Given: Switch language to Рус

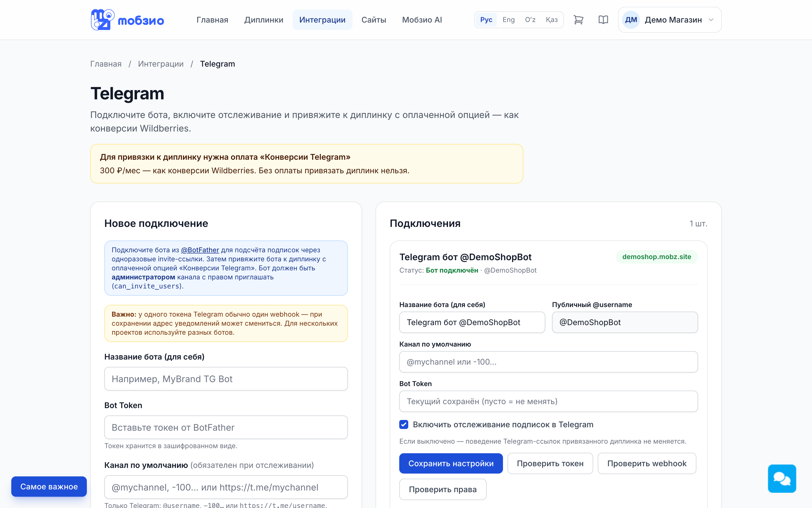Looking at the screenshot, I should point(486,20).
